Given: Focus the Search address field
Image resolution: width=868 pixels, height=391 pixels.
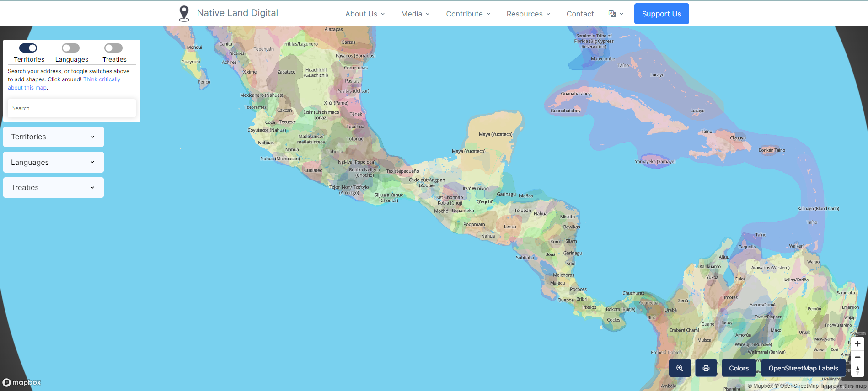Looking at the screenshot, I should [x=72, y=108].
